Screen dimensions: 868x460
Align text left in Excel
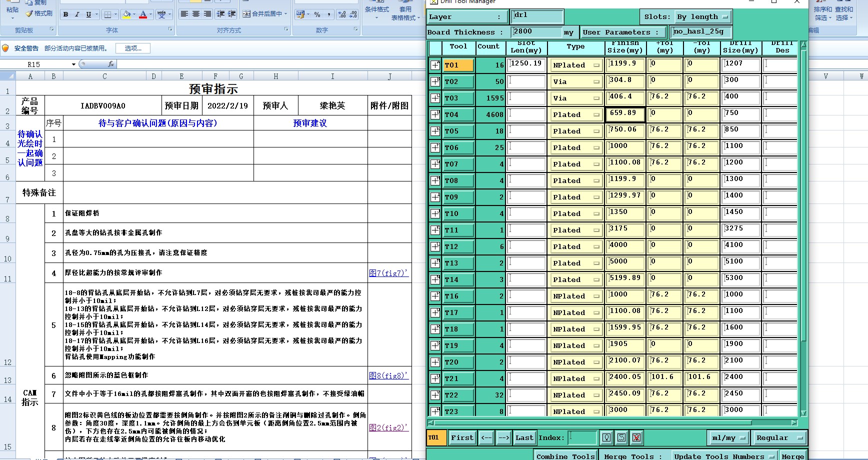click(x=184, y=14)
